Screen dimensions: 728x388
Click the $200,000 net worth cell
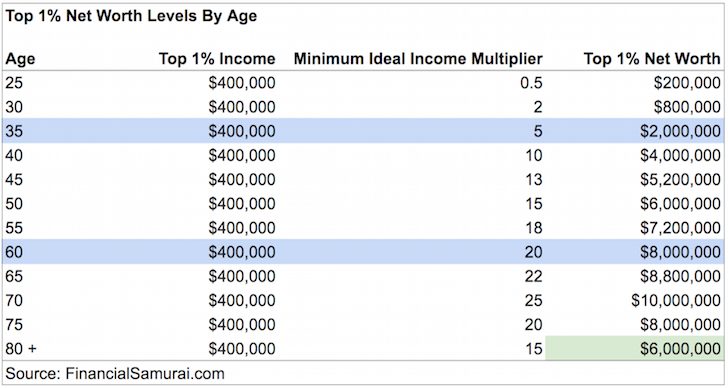pyautogui.click(x=687, y=83)
